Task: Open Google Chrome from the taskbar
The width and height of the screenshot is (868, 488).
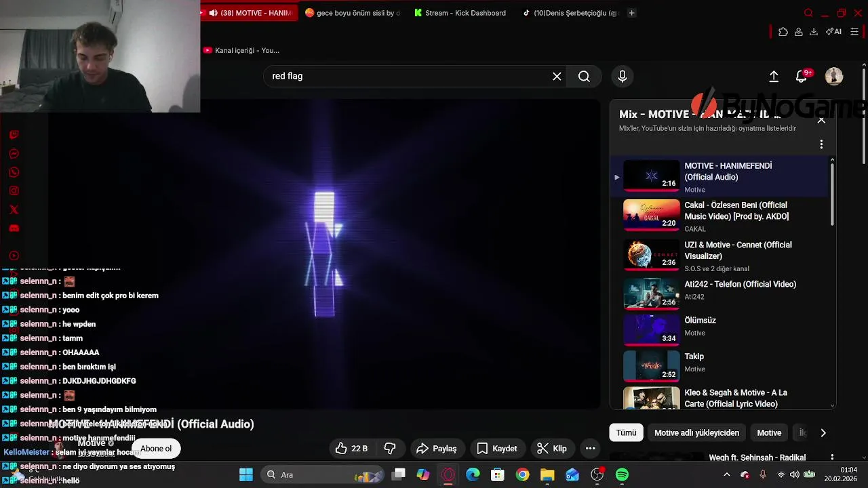Action: [522, 474]
